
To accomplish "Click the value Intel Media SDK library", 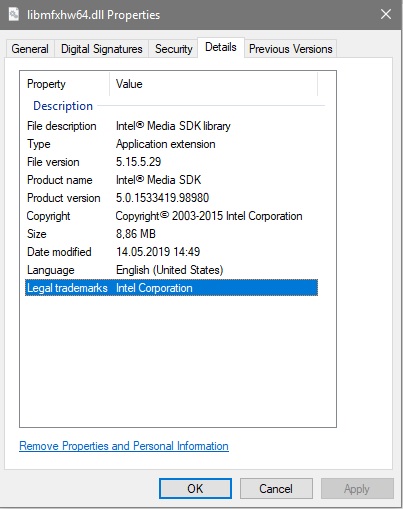I will 173,126.
